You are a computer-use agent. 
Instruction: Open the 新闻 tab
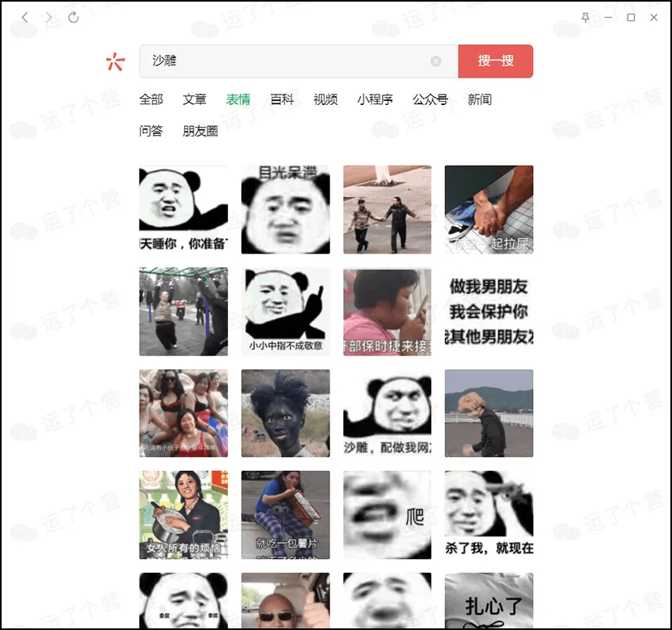[480, 99]
